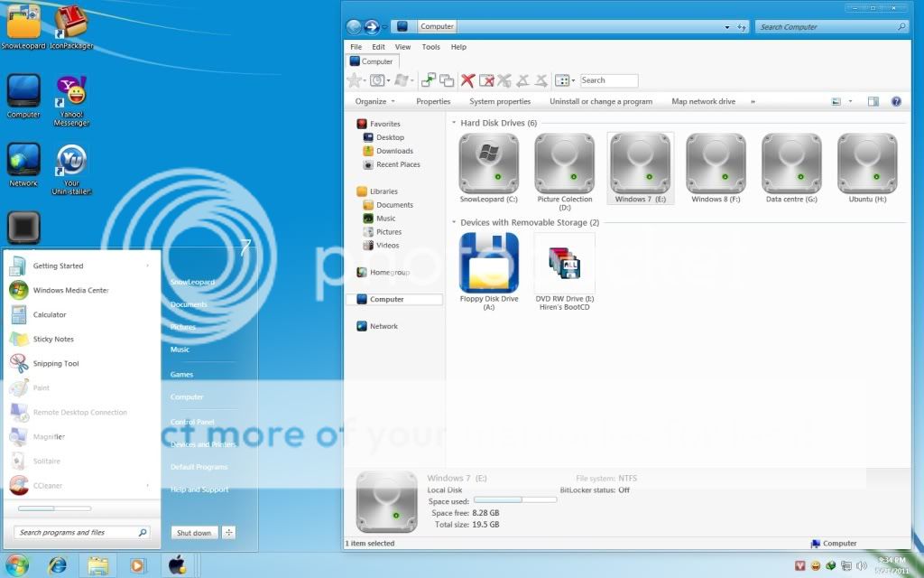The height and width of the screenshot is (578, 924).
Task: Click the media player taskbar icon
Action: (x=137, y=565)
